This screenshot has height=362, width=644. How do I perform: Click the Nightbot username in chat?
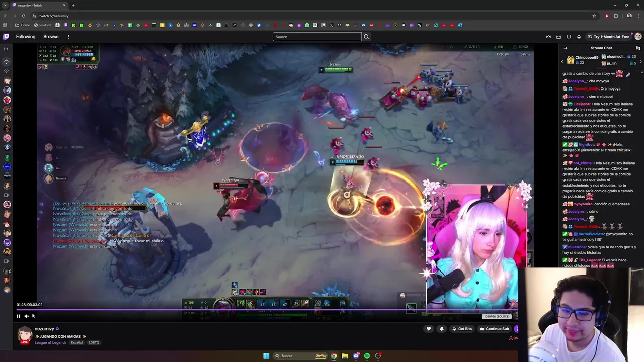(x=585, y=144)
